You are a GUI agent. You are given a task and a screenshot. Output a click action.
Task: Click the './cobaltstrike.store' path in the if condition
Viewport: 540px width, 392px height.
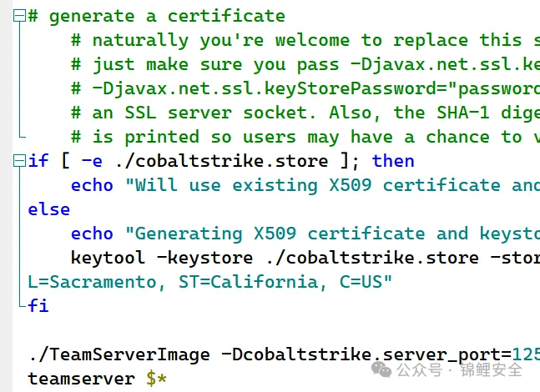[221, 161]
